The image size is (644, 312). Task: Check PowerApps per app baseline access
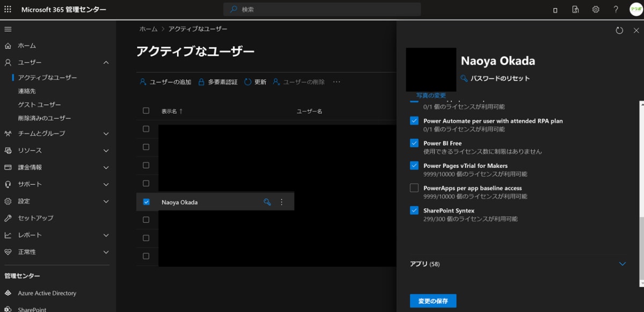click(414, 188)
